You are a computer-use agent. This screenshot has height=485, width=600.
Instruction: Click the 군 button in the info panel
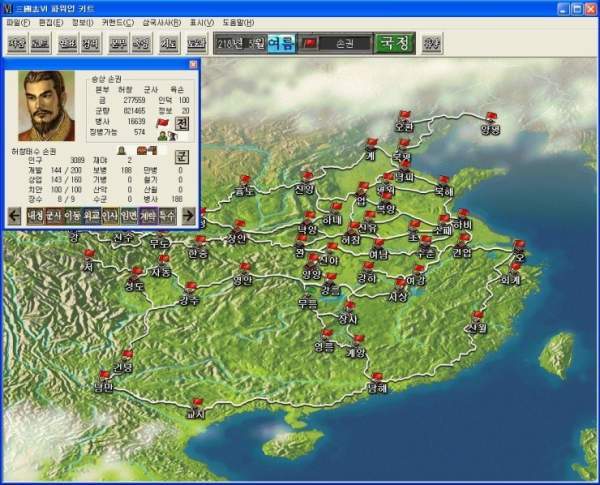182,157
